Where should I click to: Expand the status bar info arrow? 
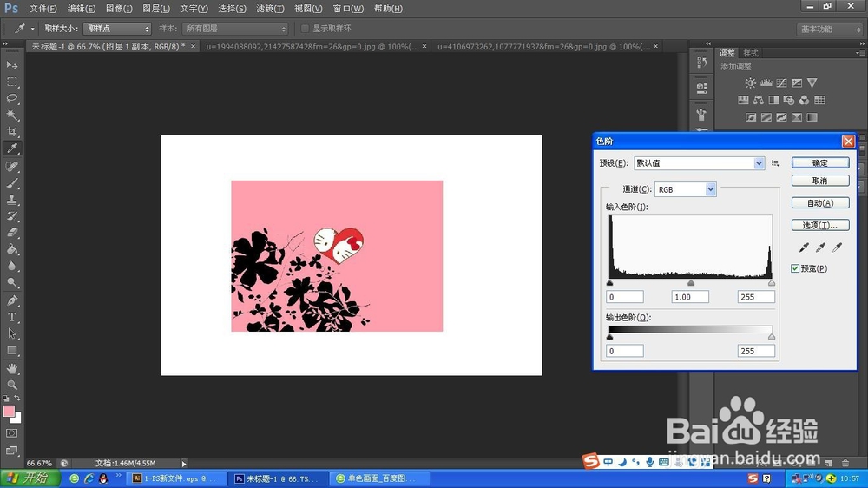(184, 464)
